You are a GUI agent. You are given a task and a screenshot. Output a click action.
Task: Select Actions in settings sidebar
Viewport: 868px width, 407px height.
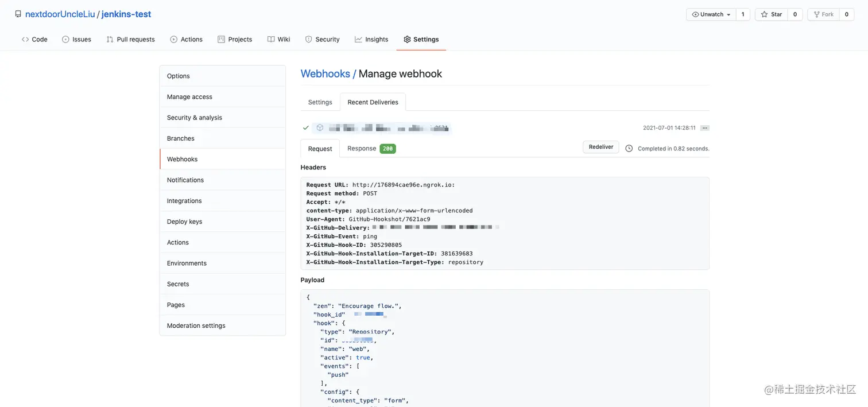pos(223,242)
